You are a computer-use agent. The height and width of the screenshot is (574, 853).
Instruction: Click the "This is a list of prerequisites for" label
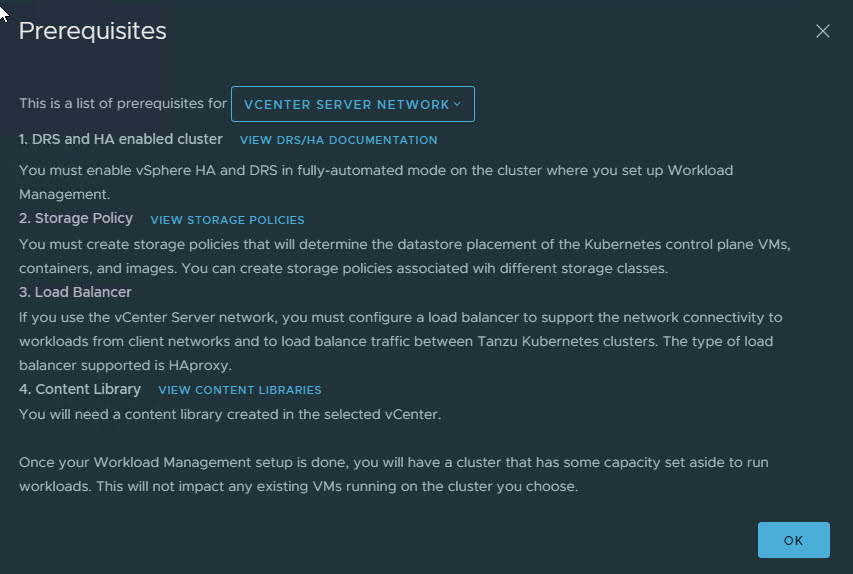coord(122,104)
